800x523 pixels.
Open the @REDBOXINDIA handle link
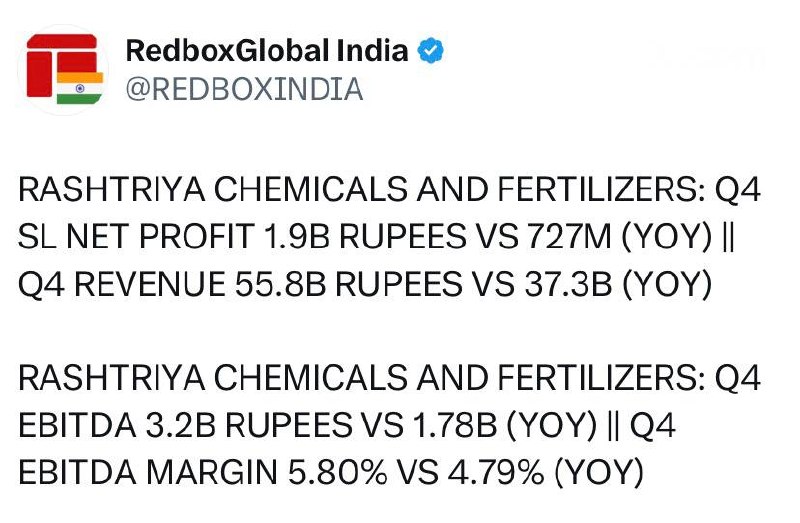pos(244,89)
